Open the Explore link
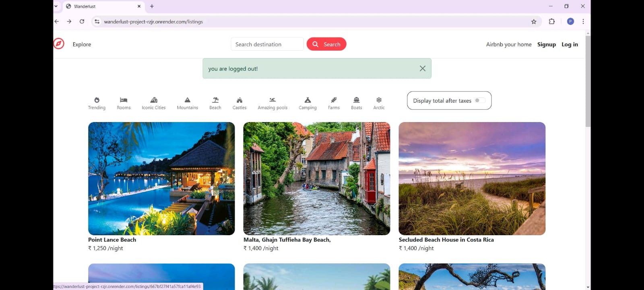This screenshot has width=644, height=290. pyautogui.click(x=82, y=44)
